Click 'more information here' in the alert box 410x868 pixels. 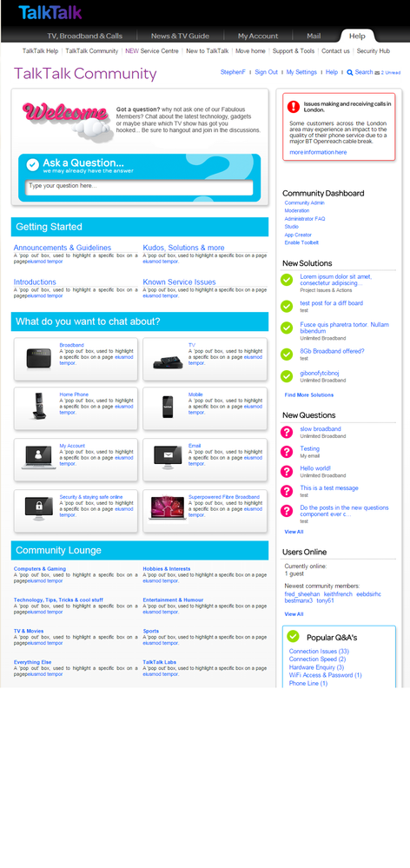tap(318, 152)
